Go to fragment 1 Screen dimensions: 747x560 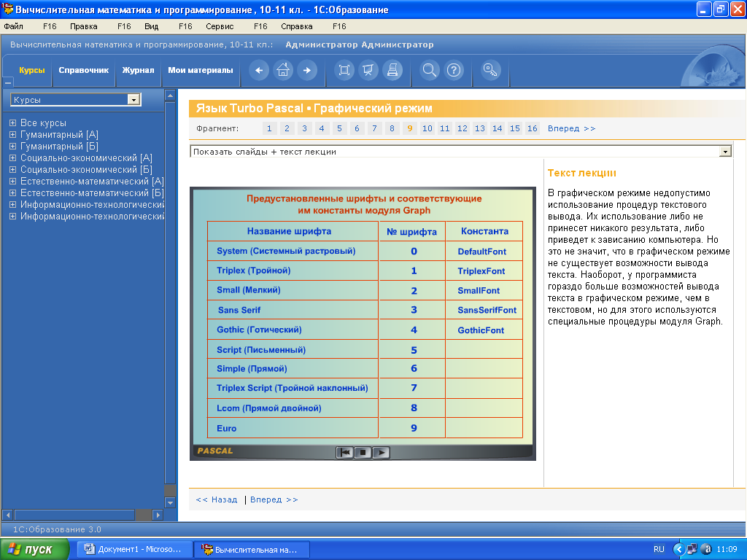269,128
